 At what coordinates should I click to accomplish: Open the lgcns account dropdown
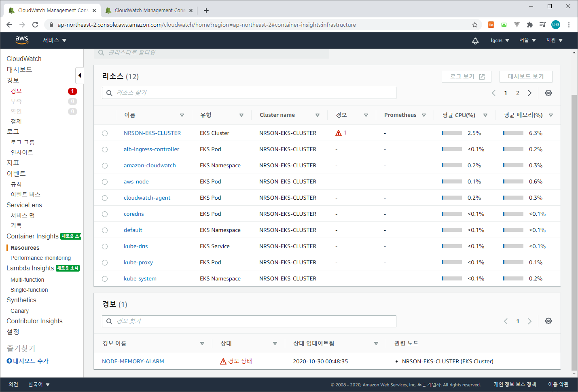click(500, 40)
